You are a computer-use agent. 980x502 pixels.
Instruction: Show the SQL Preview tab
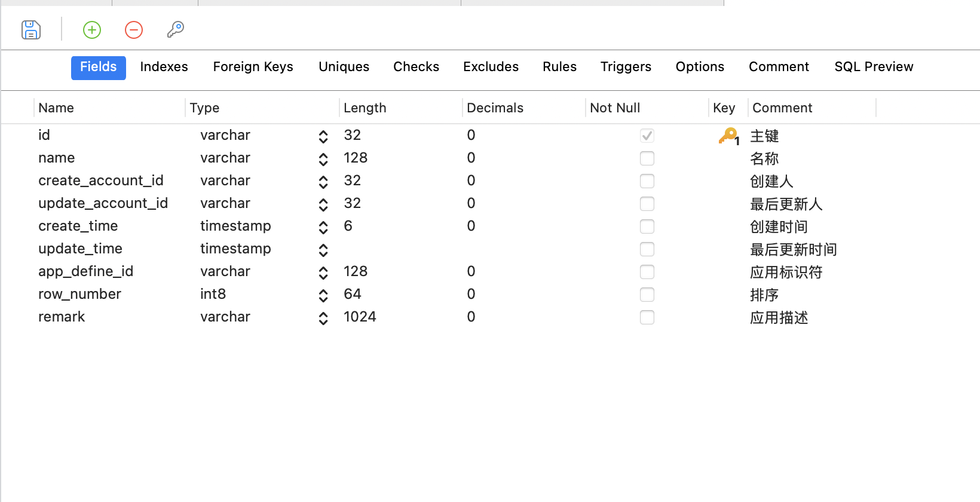874,67
